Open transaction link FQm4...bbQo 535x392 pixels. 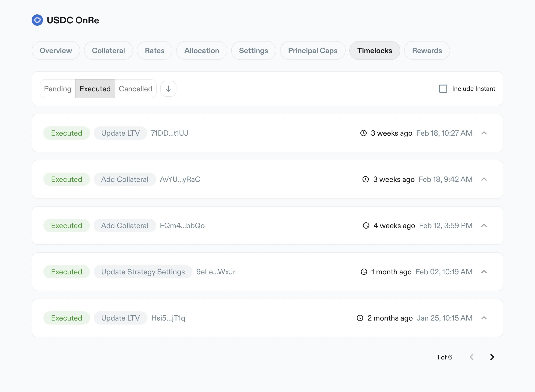(x=182, y=225)
